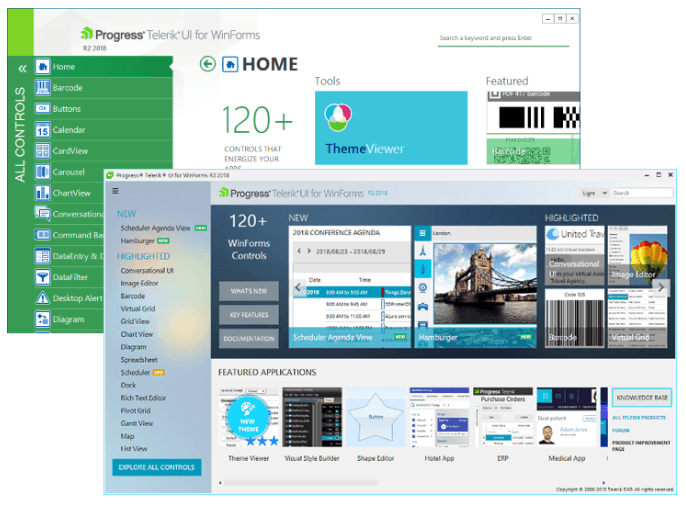Select the Diagram icon in green sidebar
The width and height of the screenshot is (686, 514).
(x=42, y=319)
